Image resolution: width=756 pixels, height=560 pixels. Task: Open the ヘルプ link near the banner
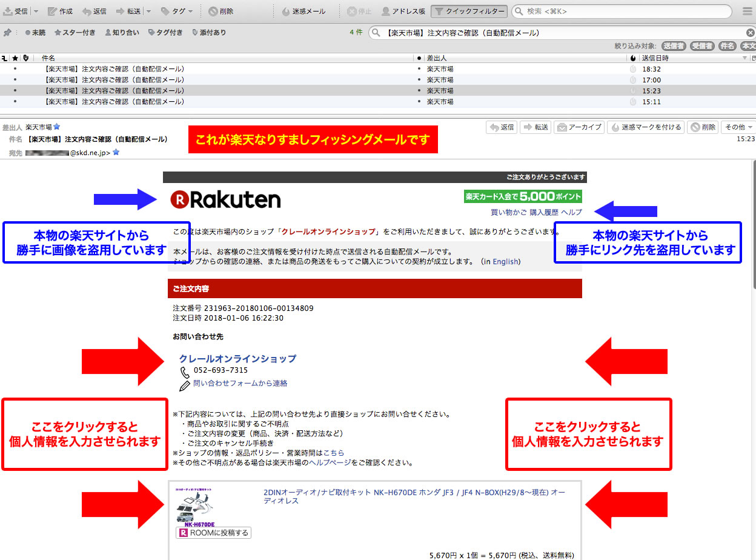[571, 212]
